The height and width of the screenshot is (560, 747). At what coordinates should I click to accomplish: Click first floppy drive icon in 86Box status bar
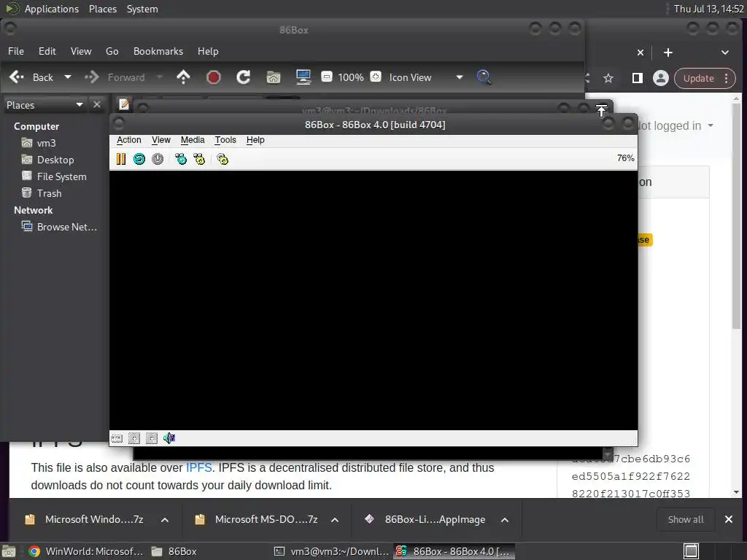tap(134, 438)
